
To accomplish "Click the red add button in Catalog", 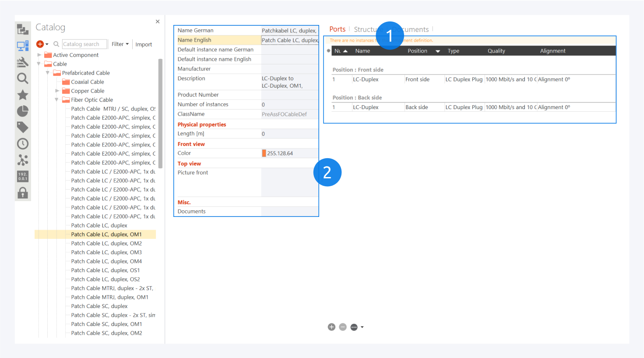I will [40, 44].
